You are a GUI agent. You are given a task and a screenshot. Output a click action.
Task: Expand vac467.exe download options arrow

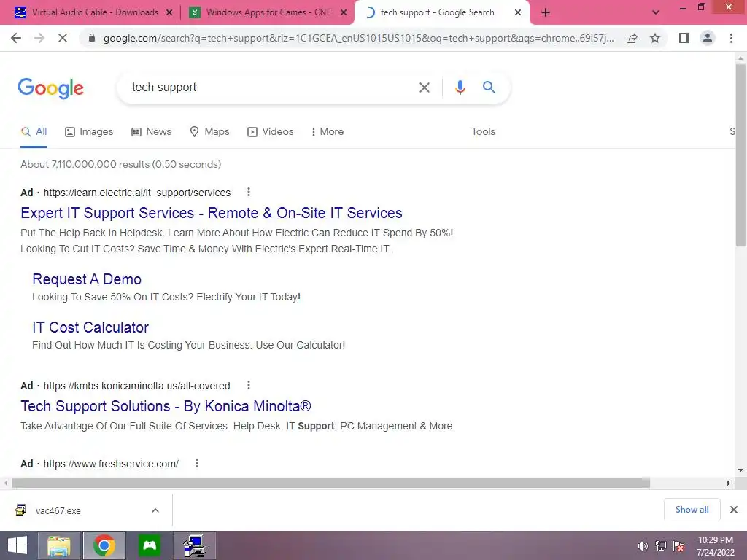click(155, 510)
